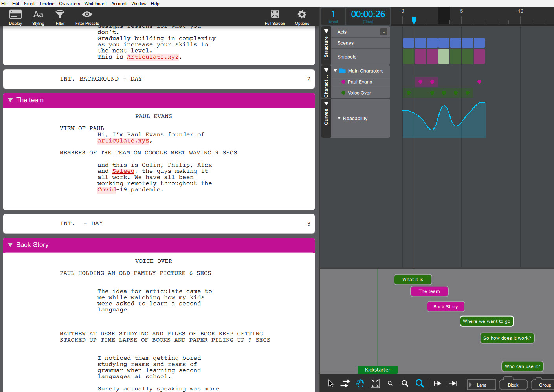Select the Kickstarter whiteboard card

(x=377, y=370)
